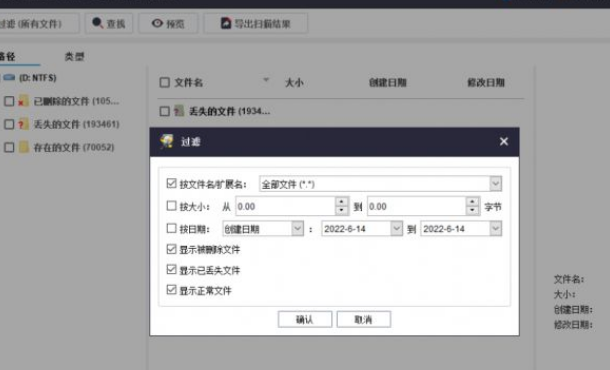Click the 取消 button
This screenshot has height=370, width=610.
coord(364,319)
